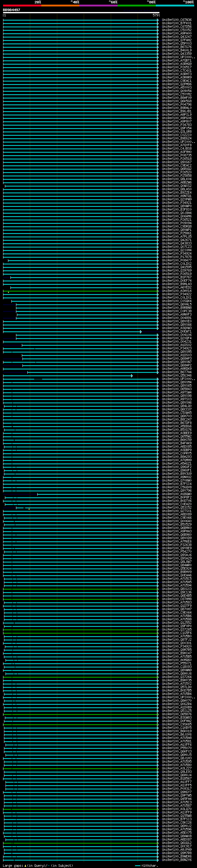The image size is (197, 868).
Task: Select the UniRef100_Q3LUR8 entry
Action: point(177,132)
